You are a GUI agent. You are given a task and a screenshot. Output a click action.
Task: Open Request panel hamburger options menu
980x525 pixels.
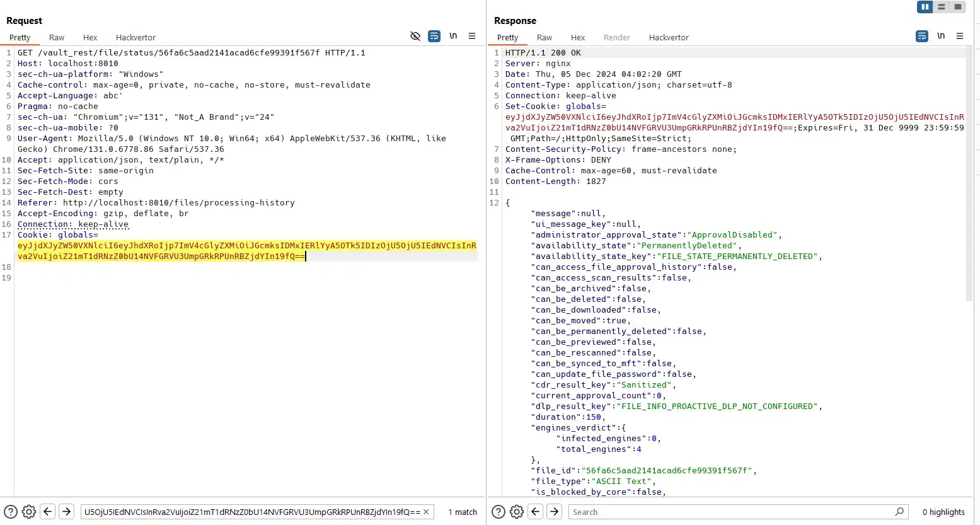(x=472, y=37)
